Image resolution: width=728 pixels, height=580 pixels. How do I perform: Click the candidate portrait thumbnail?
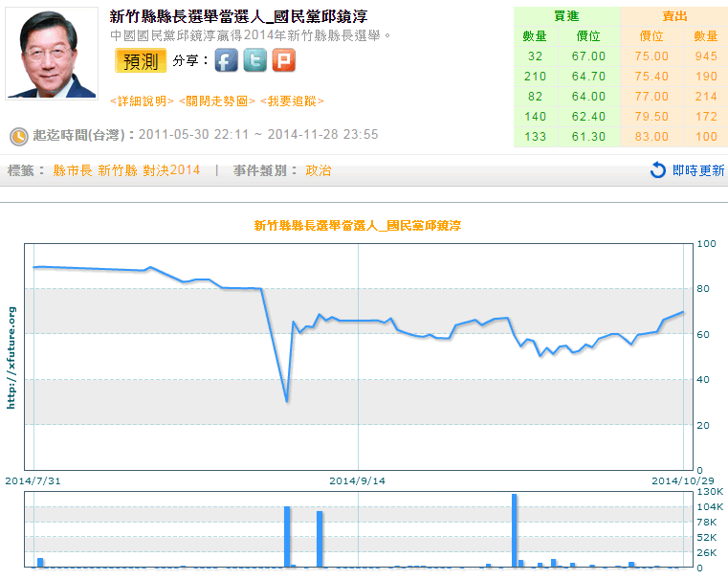[52, 54]
